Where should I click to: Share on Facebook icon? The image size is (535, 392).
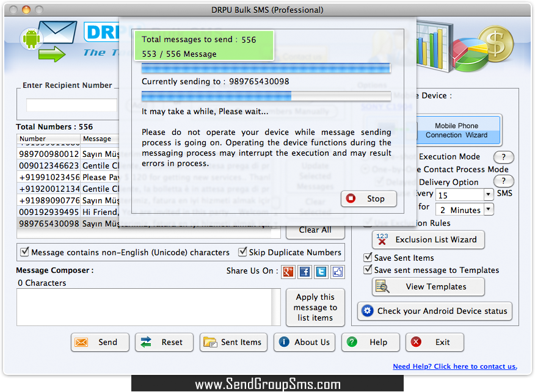tap(305, 272)
